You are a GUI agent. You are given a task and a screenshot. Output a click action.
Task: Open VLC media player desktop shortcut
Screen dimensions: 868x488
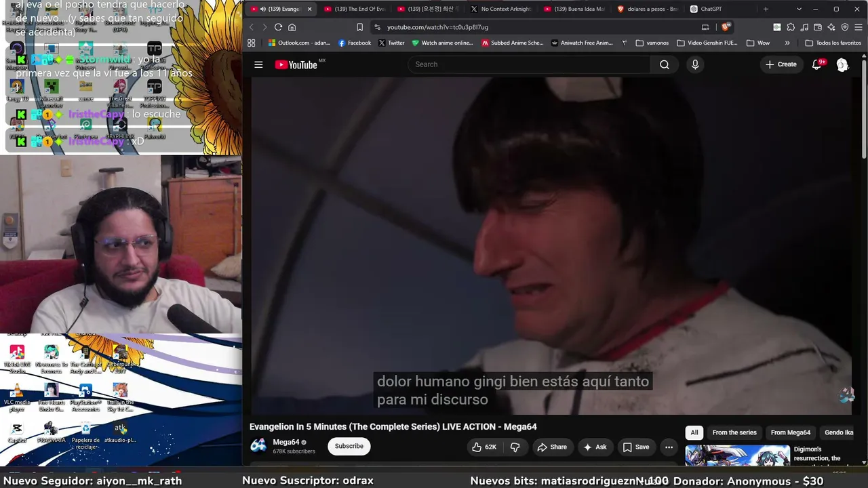coord(17,397)
